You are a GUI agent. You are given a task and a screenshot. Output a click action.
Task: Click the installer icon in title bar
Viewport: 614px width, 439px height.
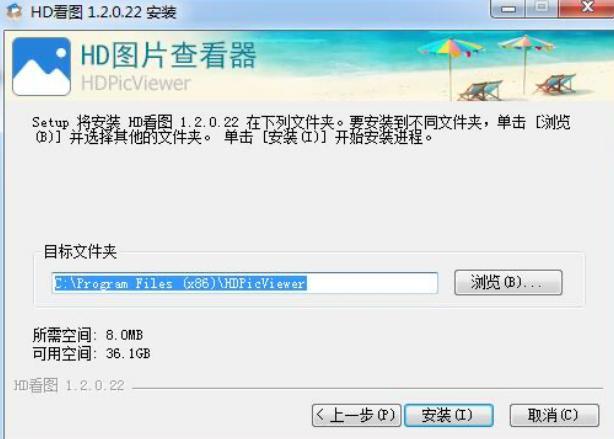point(14,11)
